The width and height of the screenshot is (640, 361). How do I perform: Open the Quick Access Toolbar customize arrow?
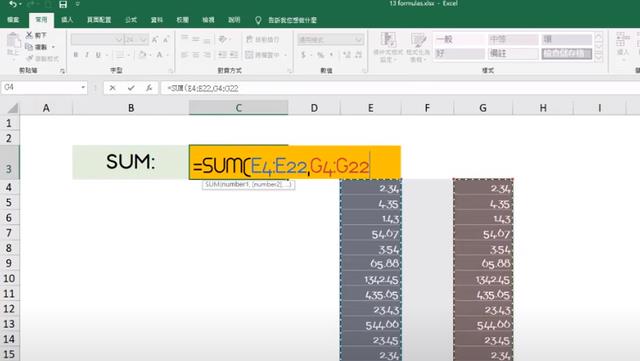[x=78, y=4]
